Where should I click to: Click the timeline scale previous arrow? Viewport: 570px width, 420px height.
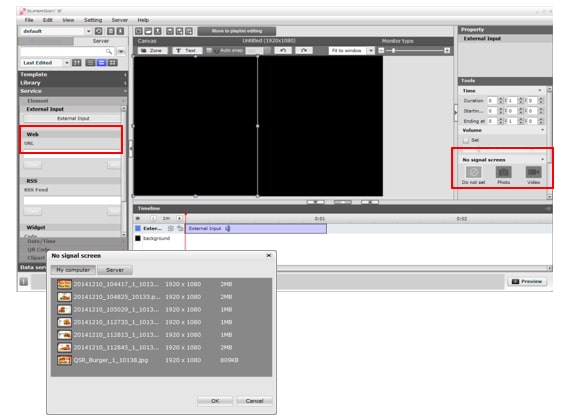pyautogui.click(x=153, y=219)
